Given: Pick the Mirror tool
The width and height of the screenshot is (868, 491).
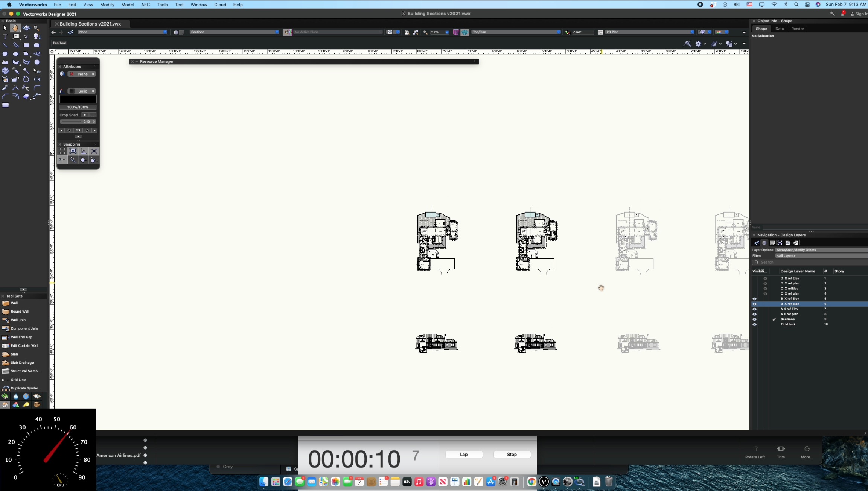Looking at the screenshot, I should 37,79.
